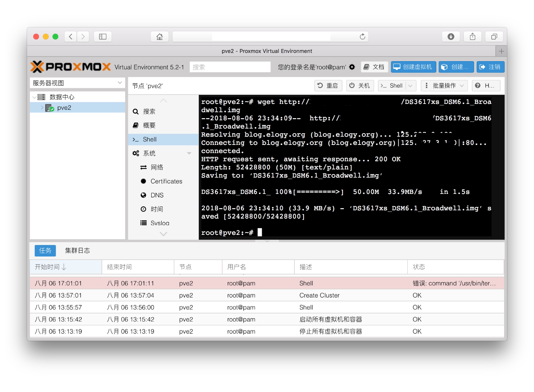Sort by 描述 column header
The height and width of the screenshot is (392, 534).
click(351, 267)
